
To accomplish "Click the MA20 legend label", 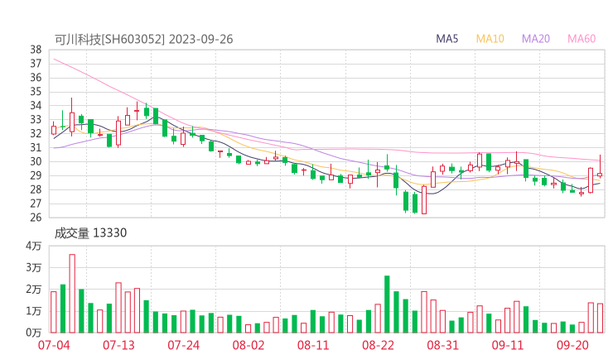I will point(536,39).
